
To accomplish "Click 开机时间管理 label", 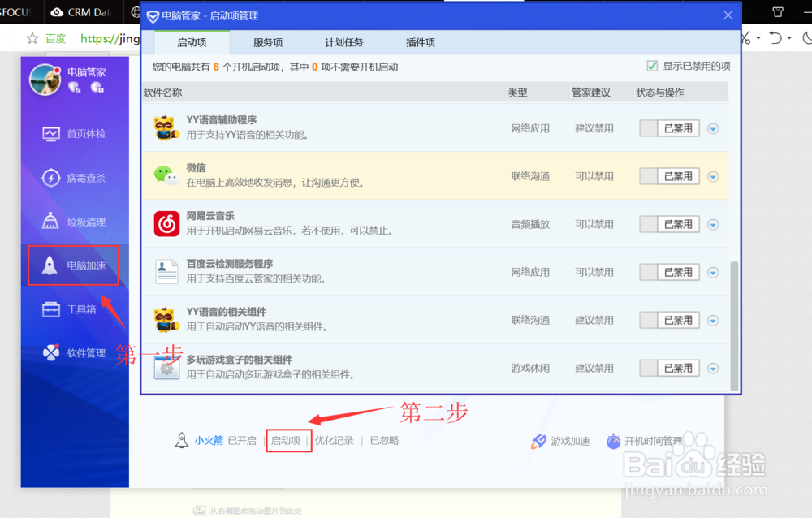I will click(654, 441).
